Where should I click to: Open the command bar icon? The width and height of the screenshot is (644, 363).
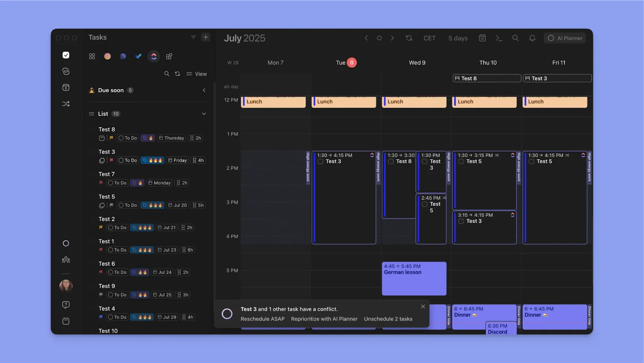tap(499, 38)
